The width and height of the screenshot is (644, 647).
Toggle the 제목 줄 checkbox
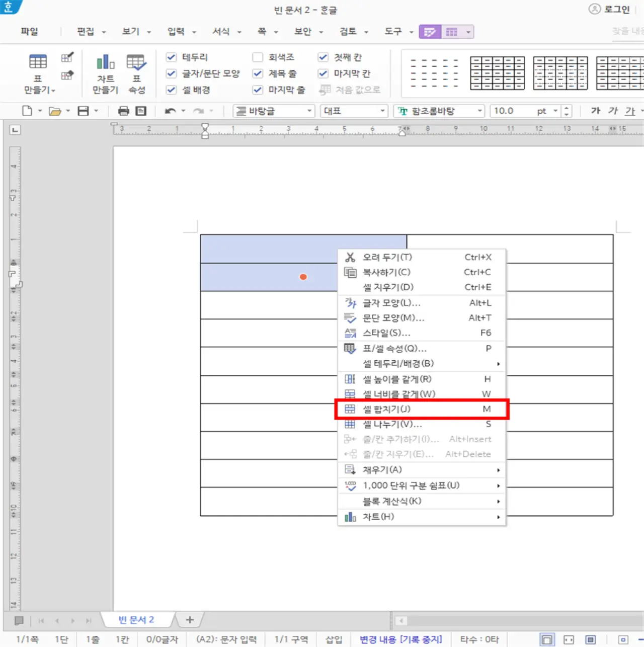[258, 73]
